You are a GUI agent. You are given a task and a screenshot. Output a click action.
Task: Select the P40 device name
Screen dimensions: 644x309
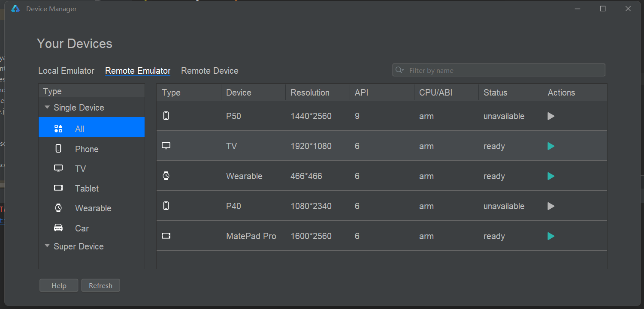coord(233,206)
